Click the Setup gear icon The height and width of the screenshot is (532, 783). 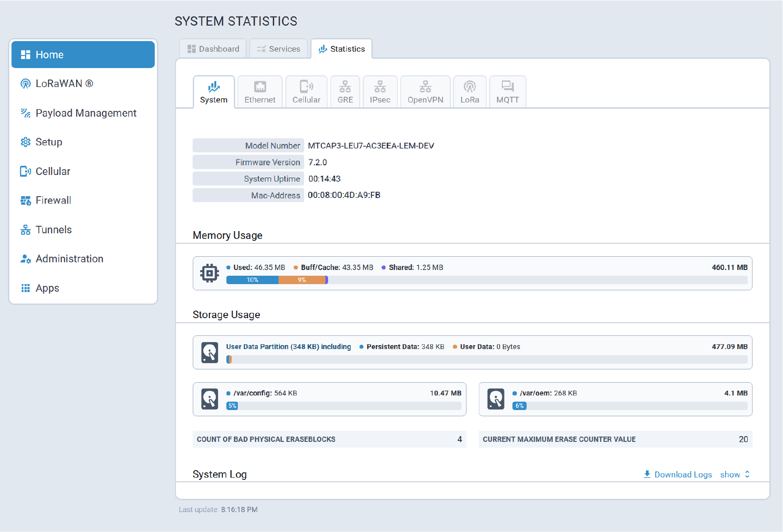[x=26, y=142]
